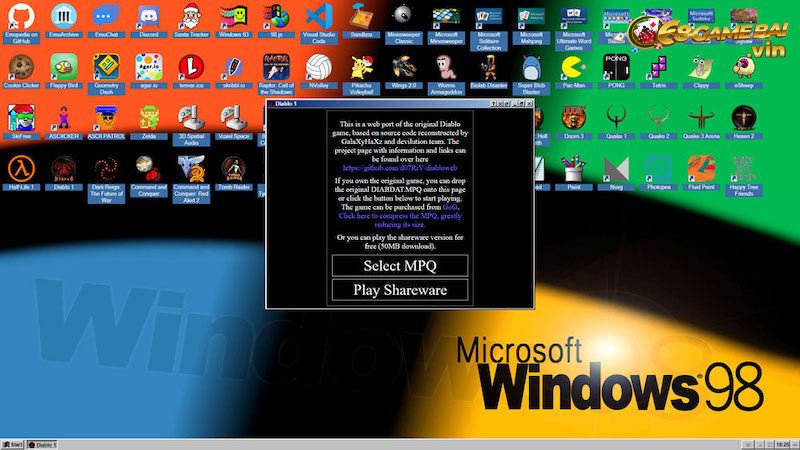
Task: Launch the Discord shortcut
Action: coord(148,17)
